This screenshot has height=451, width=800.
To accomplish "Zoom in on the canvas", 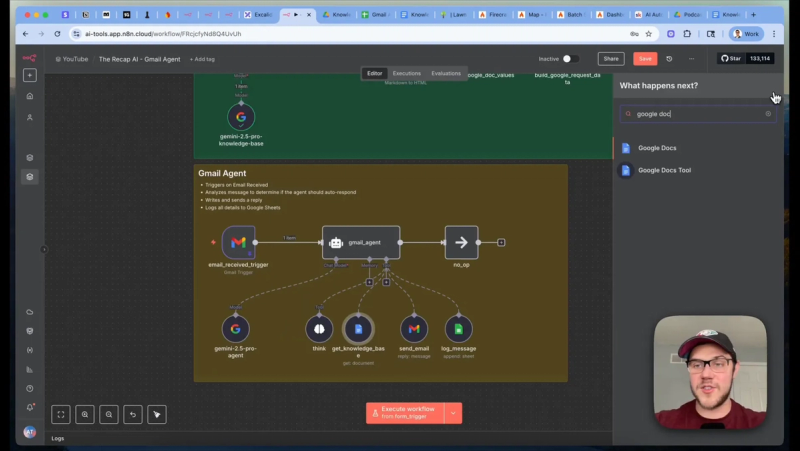I will point(85,414).
